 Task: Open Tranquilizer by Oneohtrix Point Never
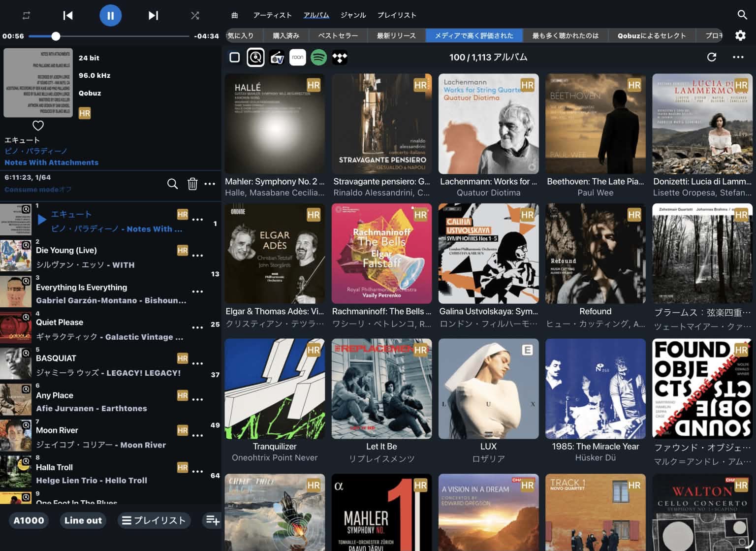pyautogui.click(x=275, y=389)
